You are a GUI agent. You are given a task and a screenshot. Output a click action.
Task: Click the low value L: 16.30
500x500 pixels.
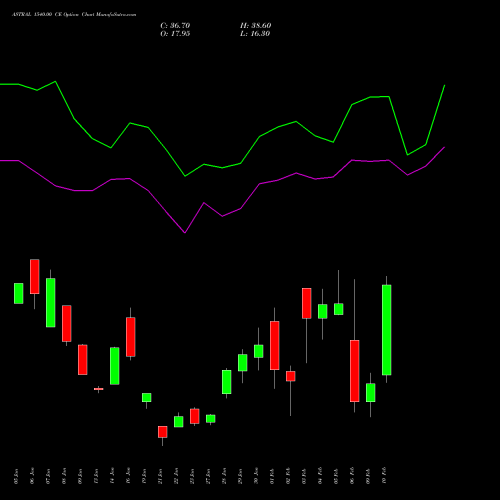click(255, 34)
